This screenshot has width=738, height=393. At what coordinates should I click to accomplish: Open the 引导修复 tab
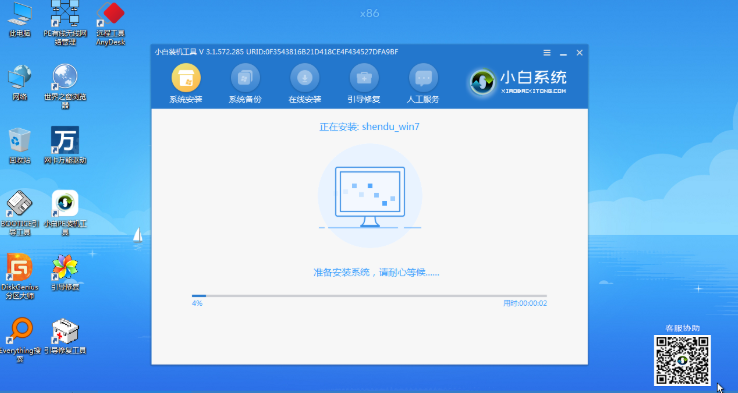(364, 84)
